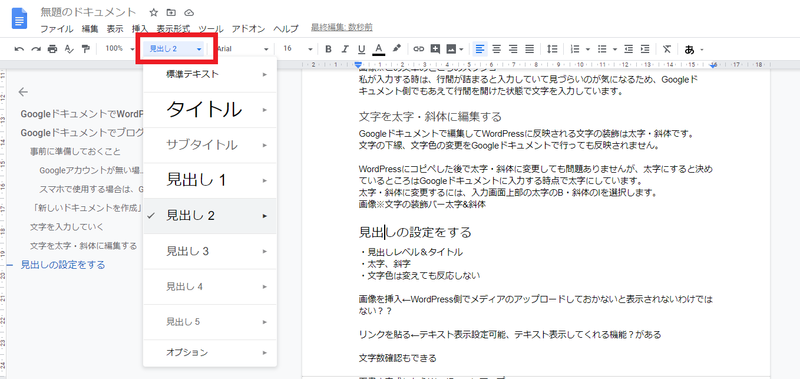Open the ヘルプ menu
This screenshot has height=379, width=800.
click(286, 29)
